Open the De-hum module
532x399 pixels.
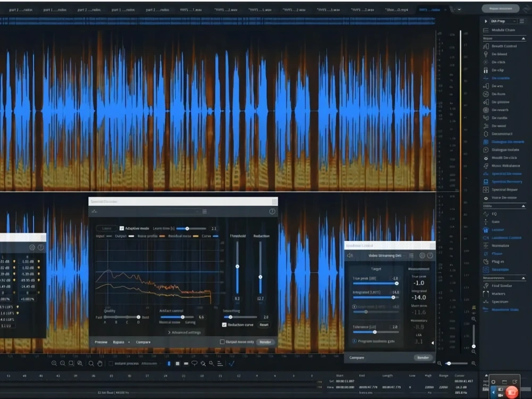(494, 94)
